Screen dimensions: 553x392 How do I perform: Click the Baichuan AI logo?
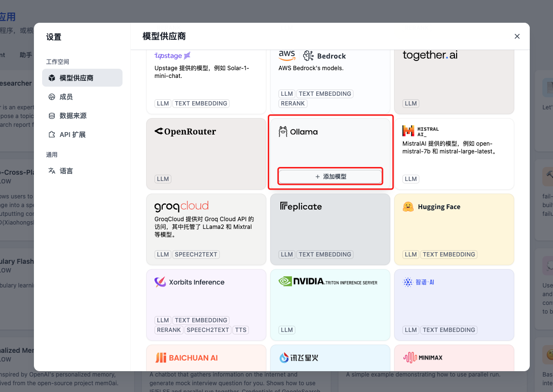click(x=186, y=358)
